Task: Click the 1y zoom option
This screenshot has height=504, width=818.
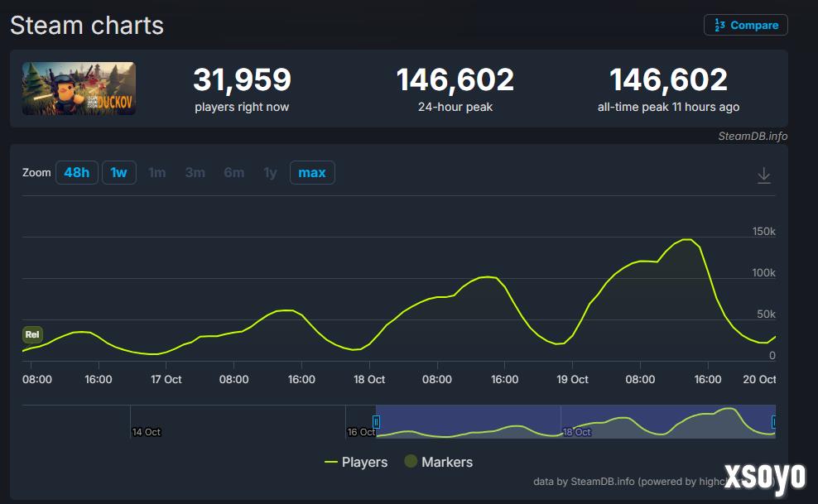Action: (270, 173)
